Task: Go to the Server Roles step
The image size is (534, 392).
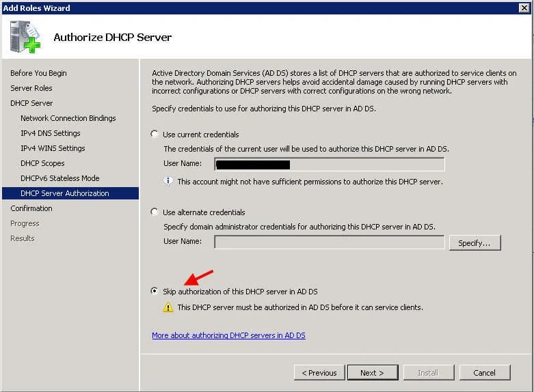Action: (31, 88)
